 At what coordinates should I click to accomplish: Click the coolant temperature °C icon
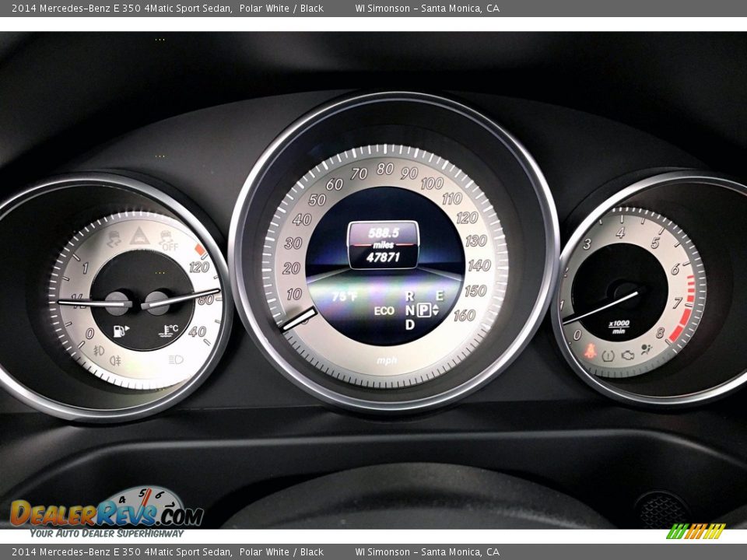point(169,331)
